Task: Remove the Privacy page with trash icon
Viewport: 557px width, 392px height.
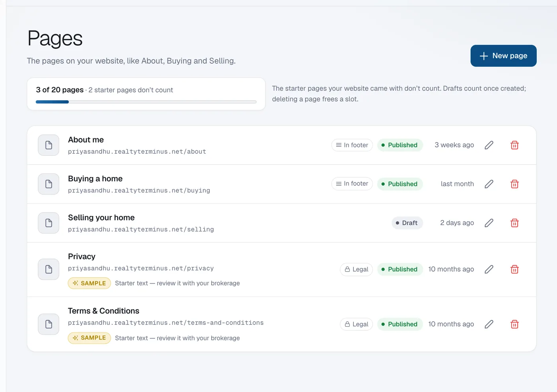Action: 514,270
